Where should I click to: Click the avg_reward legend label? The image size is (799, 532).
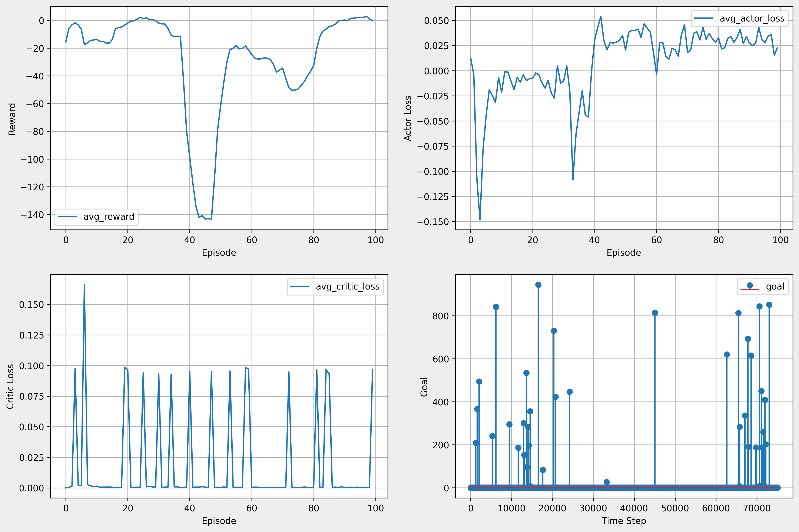tap(109, 217)
